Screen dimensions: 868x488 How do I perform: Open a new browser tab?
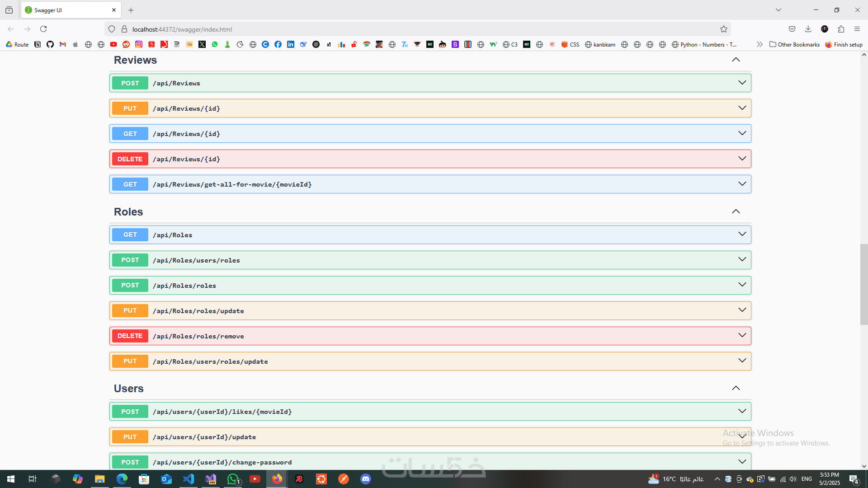[131, 10]
